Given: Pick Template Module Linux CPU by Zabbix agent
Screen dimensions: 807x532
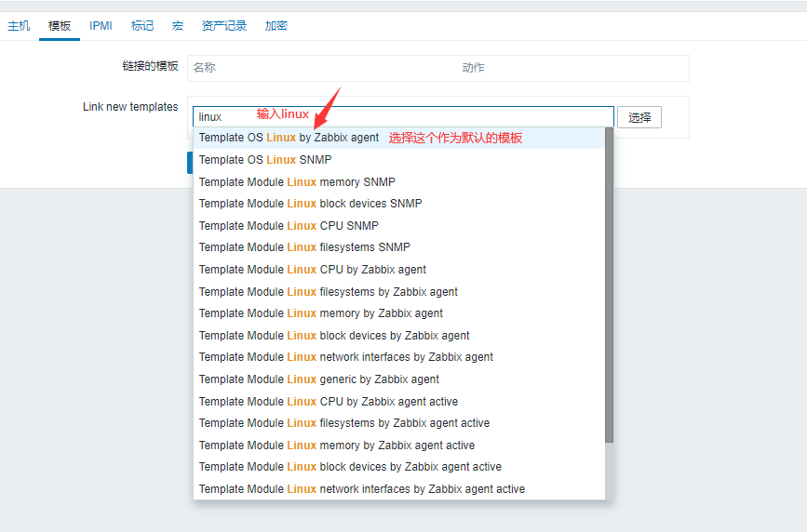Looking at the screenshot, I should 399,270.
